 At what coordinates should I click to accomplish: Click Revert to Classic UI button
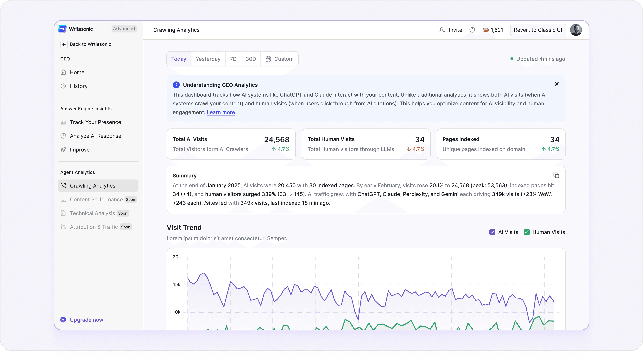click(x=538, y=30)
